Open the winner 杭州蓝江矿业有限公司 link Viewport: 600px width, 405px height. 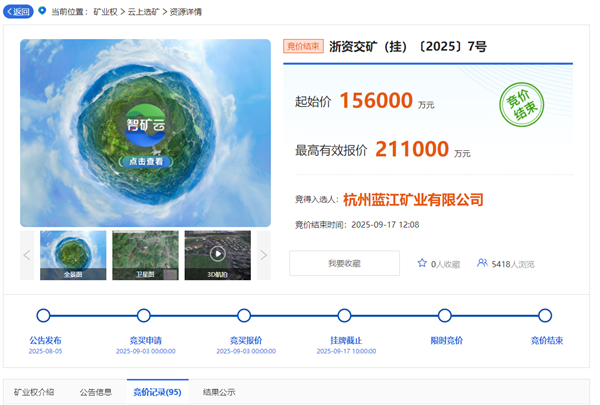tap(413, 200)
